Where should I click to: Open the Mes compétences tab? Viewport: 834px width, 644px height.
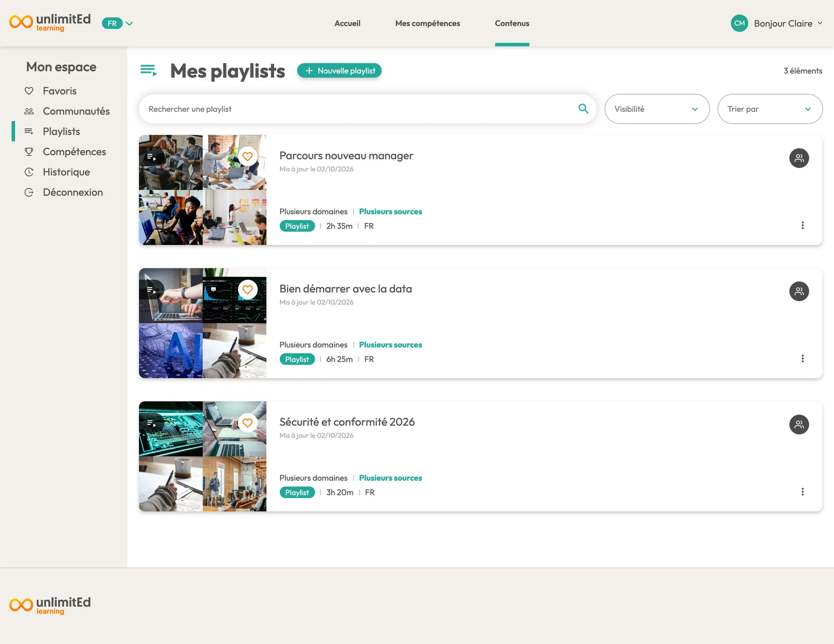tap(428, 23)
